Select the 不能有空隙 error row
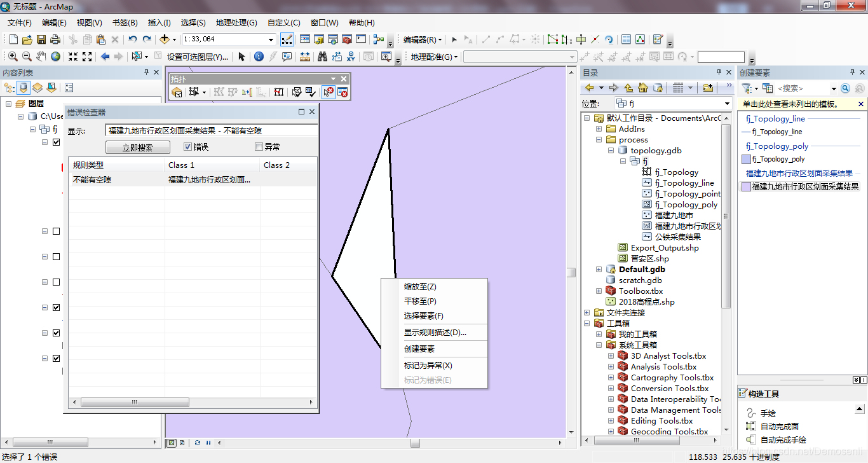Image resolution: width=868 pixels, height=463 pixels. point(193,180)
